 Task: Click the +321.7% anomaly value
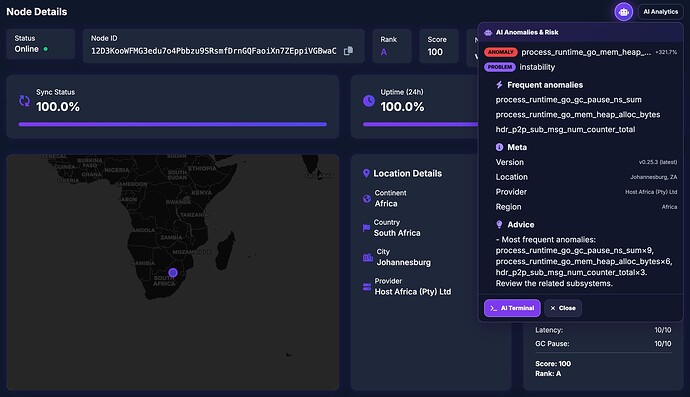tap(666, 52)
